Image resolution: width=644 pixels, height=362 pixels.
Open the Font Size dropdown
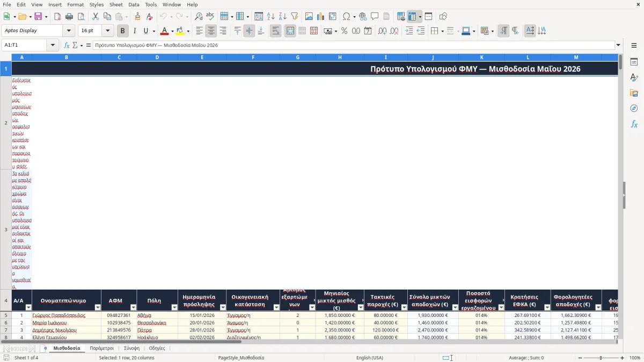pyautogui.click(x=107, y=31)
